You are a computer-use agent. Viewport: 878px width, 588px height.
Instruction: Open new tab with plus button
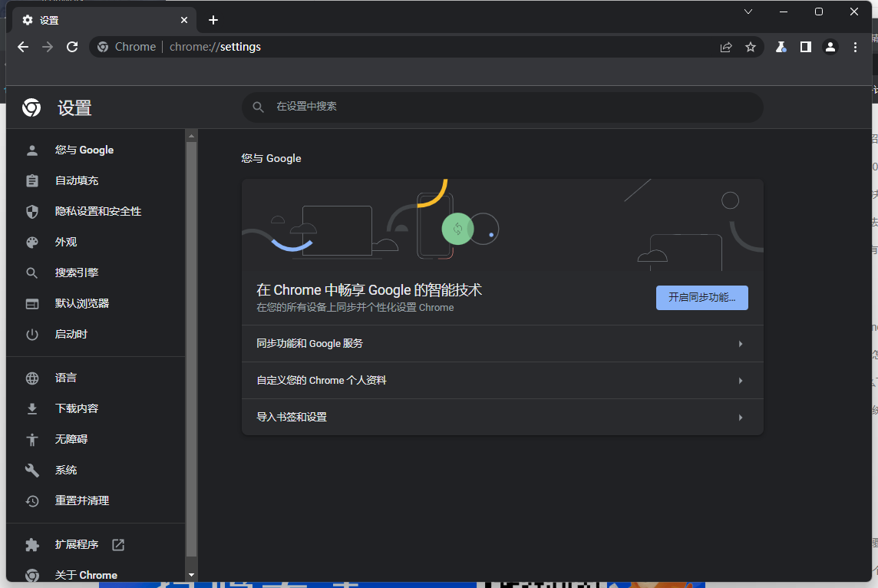(x=213, y=20)
